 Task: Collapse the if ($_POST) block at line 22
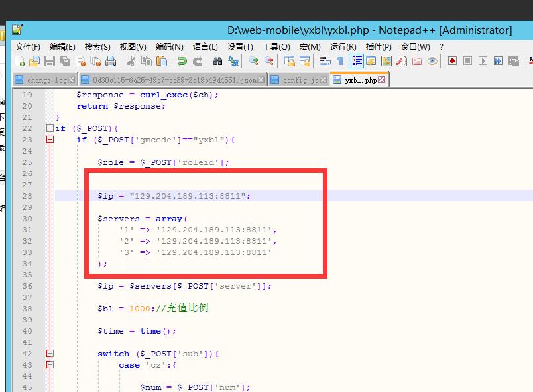[x=50, y=128]
